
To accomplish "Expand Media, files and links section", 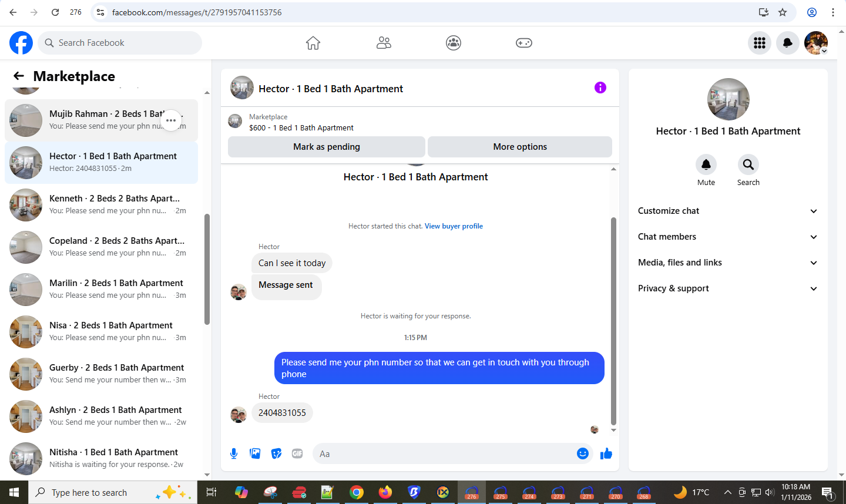I will [728, 263].
